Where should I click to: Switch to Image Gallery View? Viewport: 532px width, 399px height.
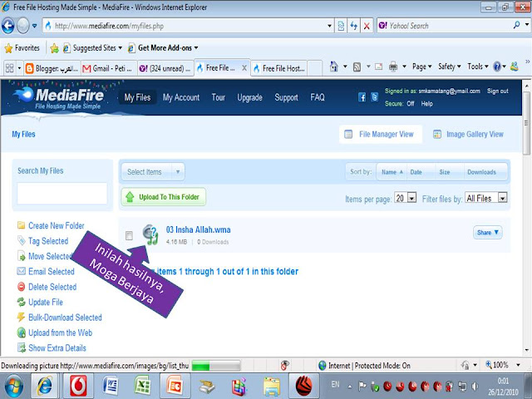click(468, 135)
